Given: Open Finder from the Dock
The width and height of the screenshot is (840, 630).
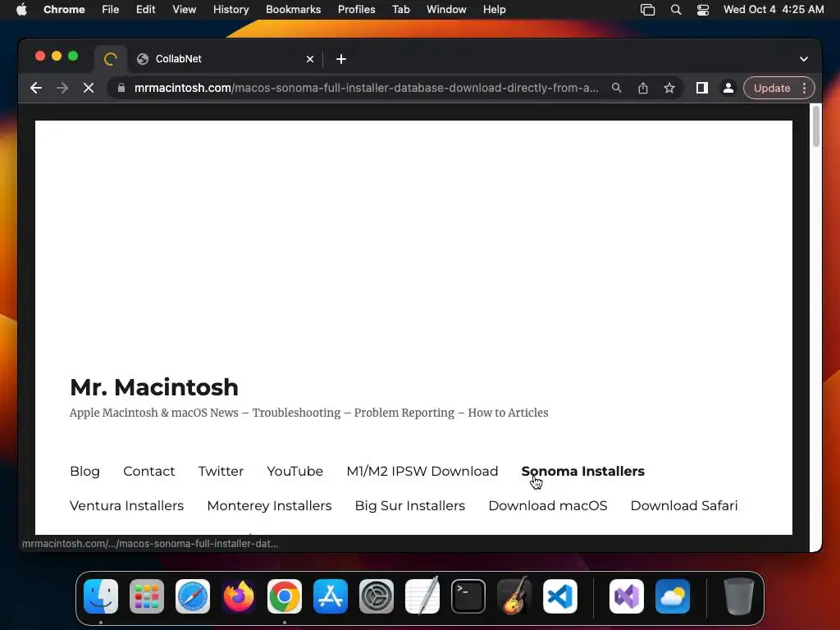Looking at the screenshot, I should [x=101, y=596].
